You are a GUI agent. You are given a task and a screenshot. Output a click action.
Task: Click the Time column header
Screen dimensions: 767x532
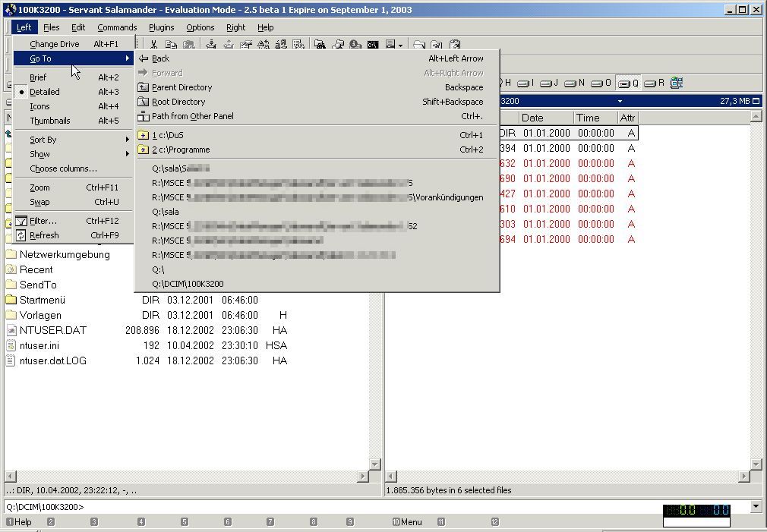tap(595, 118)
